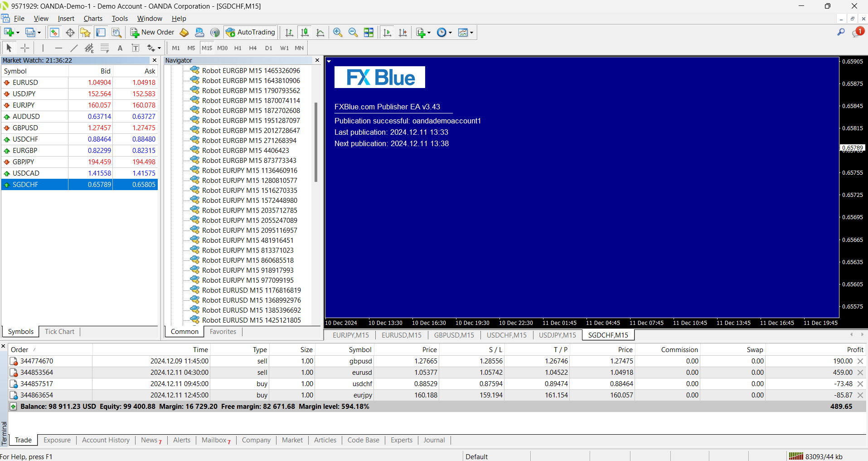Click the search magnifier icon top right
Screen dimensions: 868x461
click(841, 32)
